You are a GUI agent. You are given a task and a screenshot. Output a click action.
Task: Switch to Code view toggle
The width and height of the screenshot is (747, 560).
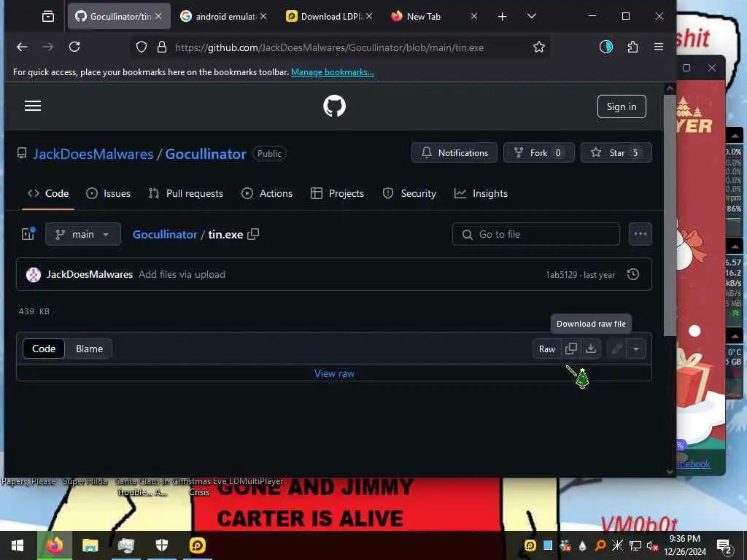click(x=44, y=349)
